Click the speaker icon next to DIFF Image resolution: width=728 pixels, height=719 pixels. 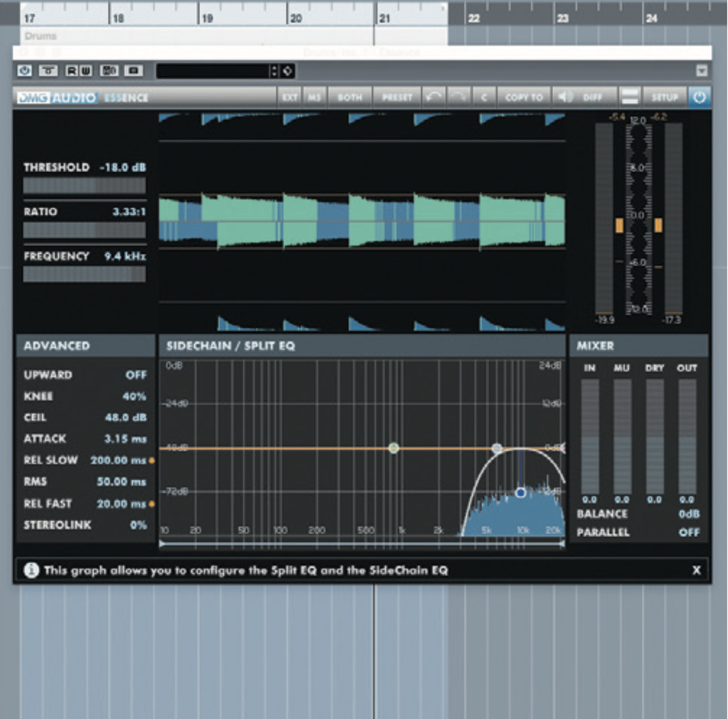[564, 97]
